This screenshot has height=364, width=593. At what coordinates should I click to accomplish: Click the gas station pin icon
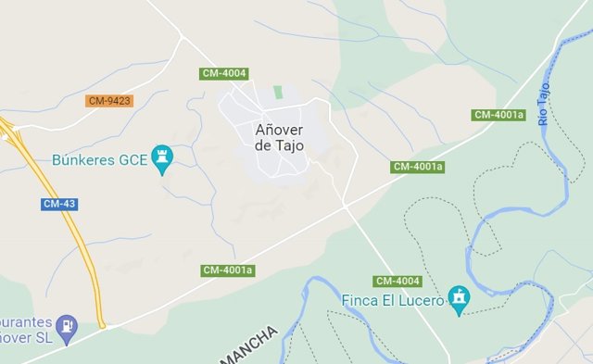pos(67,329)
